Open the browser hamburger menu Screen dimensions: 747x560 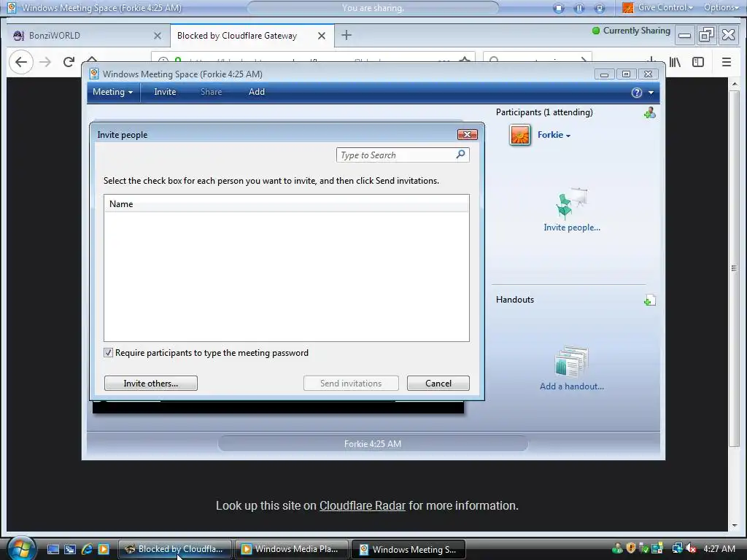726,62
